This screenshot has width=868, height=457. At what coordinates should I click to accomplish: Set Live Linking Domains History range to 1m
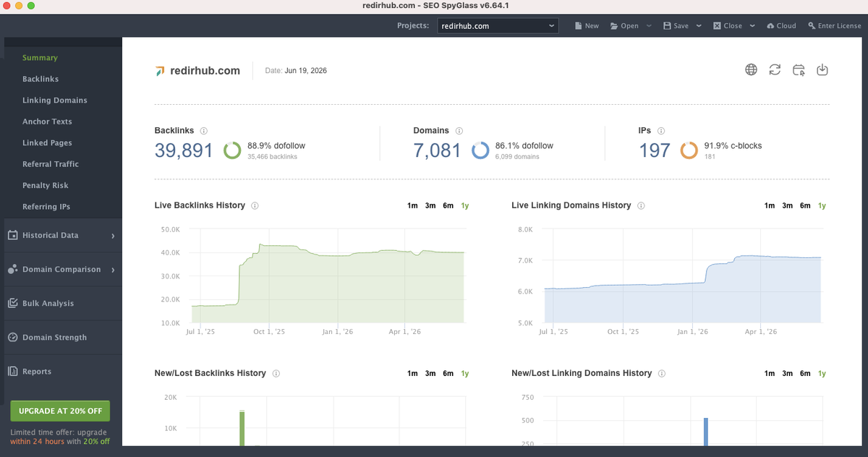coord(770,205)
